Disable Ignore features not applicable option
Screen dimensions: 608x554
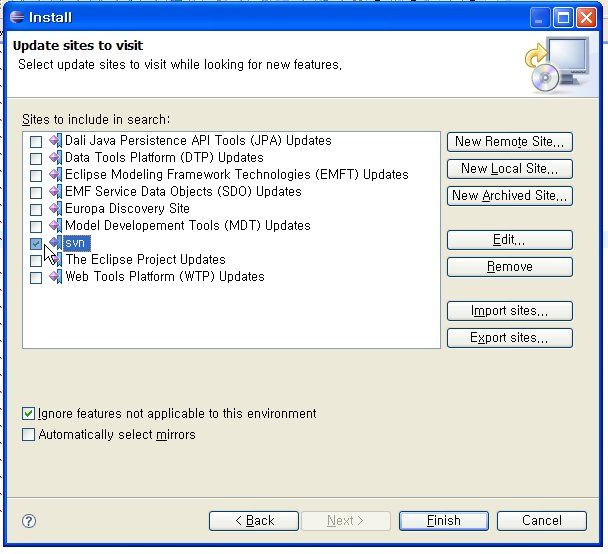pyautogui.click(x=28, y=414)
